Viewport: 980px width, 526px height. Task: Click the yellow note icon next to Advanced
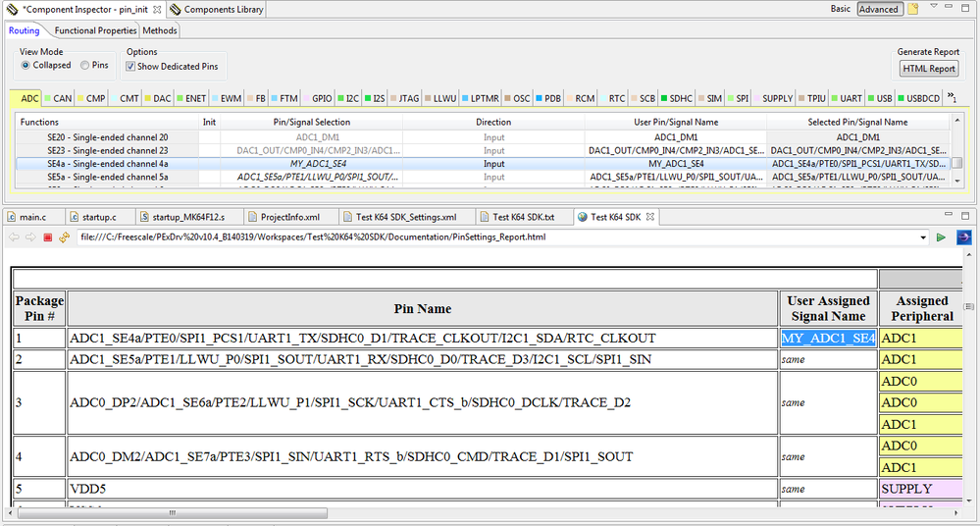pyautogui.click(x=913, y=9)
